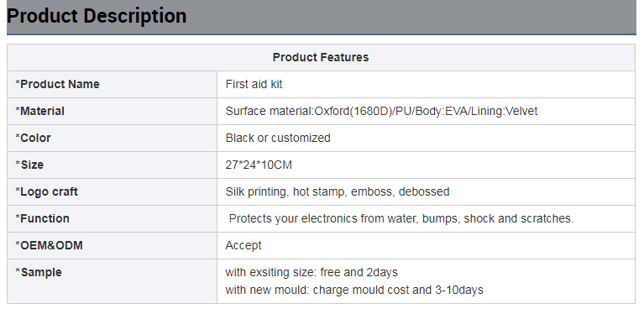Click the *Sample row label
The height and width of the screenshot is (309, 644).
coord(38,272)
